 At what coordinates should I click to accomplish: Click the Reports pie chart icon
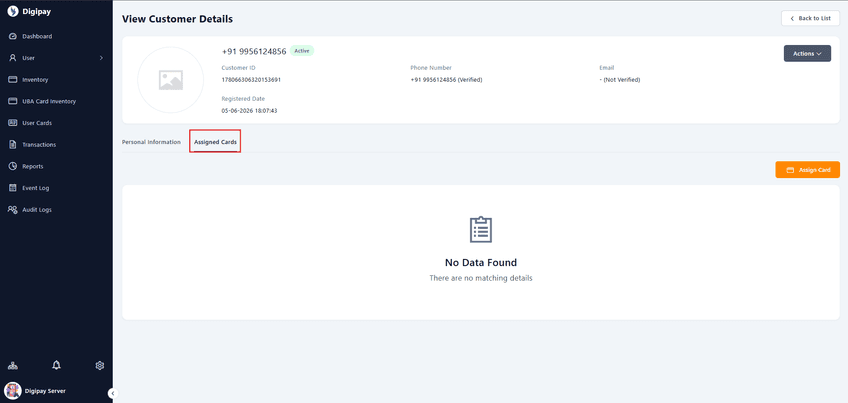pyautogui.click(x=13, y=166)
